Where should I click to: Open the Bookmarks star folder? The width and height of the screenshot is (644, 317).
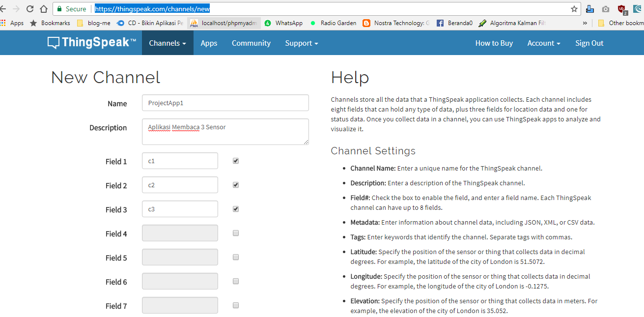click(x=50, y=23)
